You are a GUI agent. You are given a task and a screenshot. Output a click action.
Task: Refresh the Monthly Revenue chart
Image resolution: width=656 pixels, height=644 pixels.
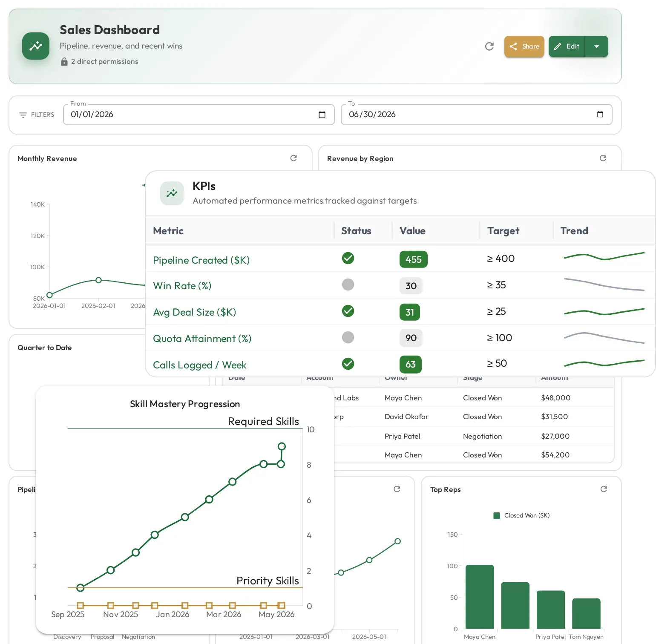[x=293, y=158]
